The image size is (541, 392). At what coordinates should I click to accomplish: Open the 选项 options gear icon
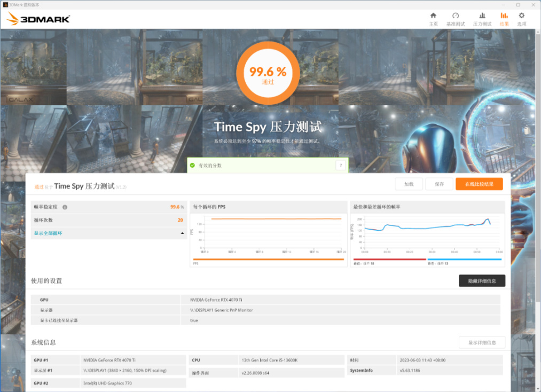[x=522, y=15]
